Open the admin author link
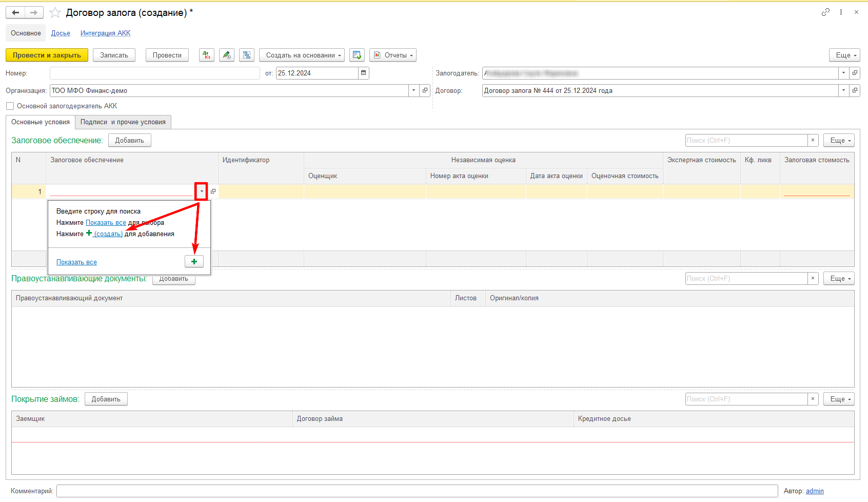This screenshot has width=868, height=502. point(815,491)
